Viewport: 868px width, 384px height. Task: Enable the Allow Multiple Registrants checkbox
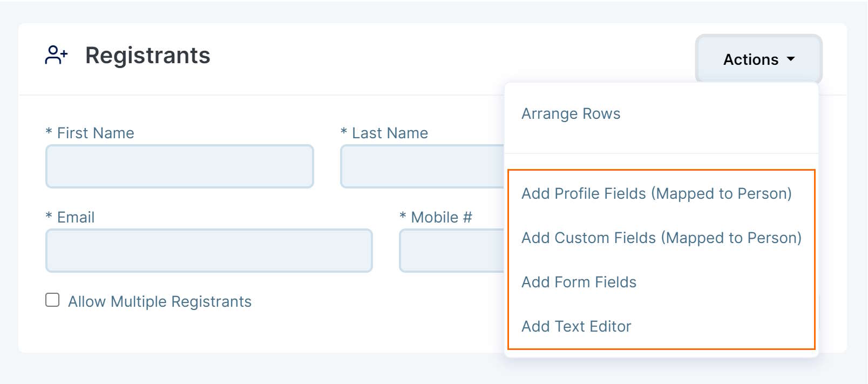[52, 300]
